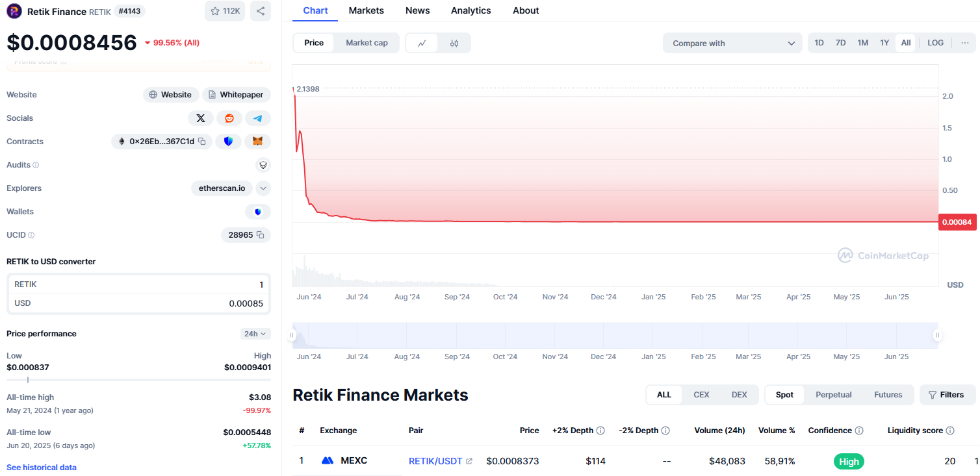
Task: Toggle LOG scale on chart
Action: [x=935, y=43]
